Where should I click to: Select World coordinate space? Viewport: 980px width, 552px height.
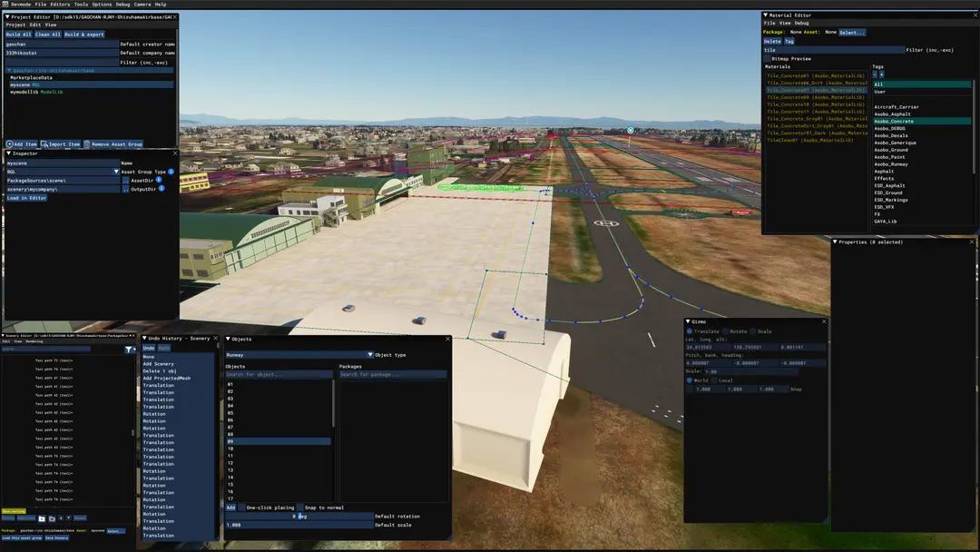point(690,380)
